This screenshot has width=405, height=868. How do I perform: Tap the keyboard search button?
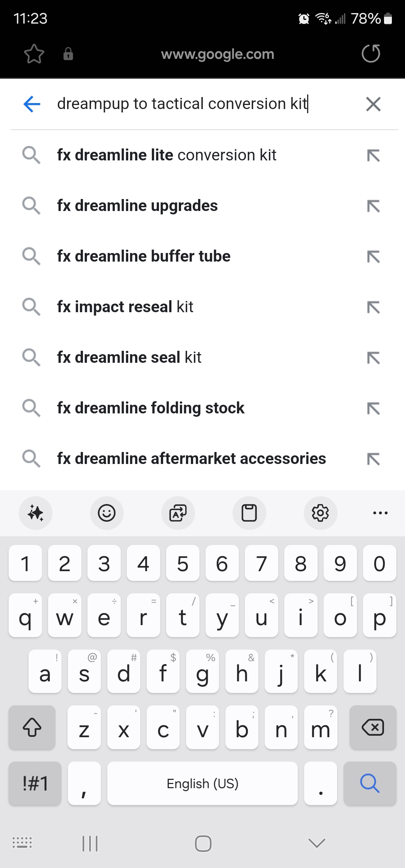click(x=370, y=783)
